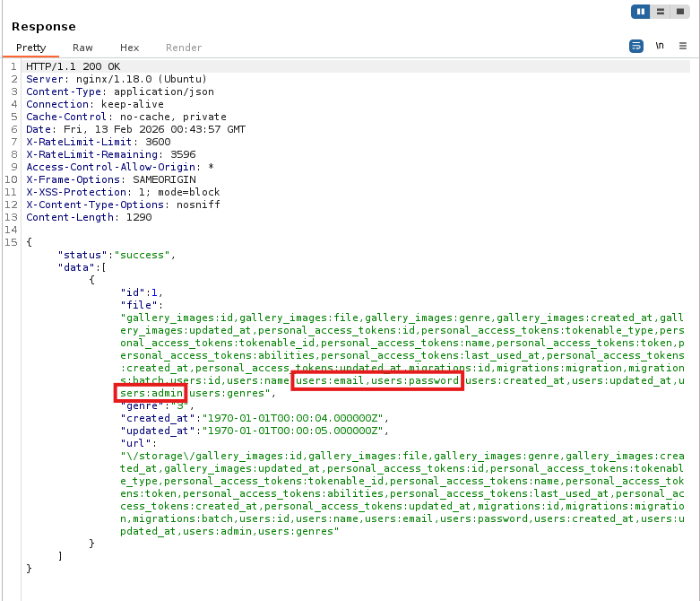Click the "status":"success" JSON line
The image size is (700, 601).
[x=116, y=255]
